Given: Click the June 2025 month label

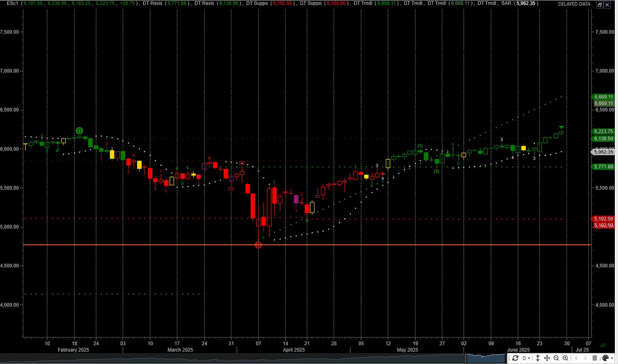Looking at the screenshot, I should 518,350.
